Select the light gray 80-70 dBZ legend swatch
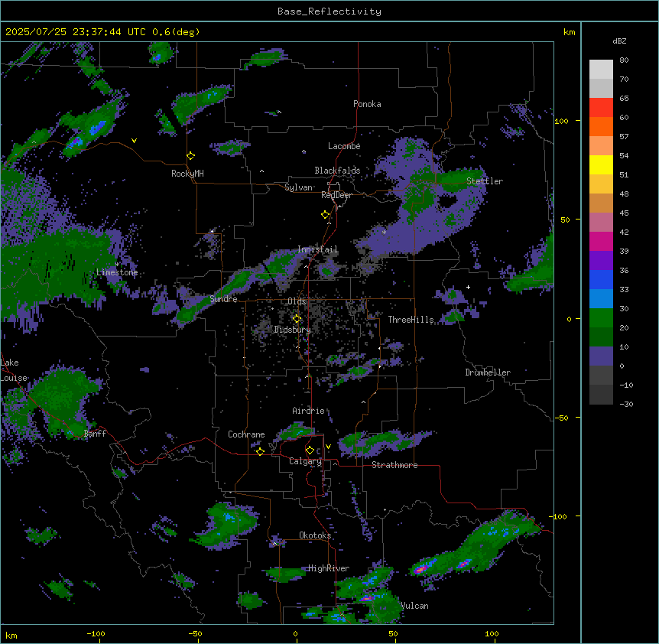Image resolution: width=659 pixels, height=644 pixels. [601, 70]
